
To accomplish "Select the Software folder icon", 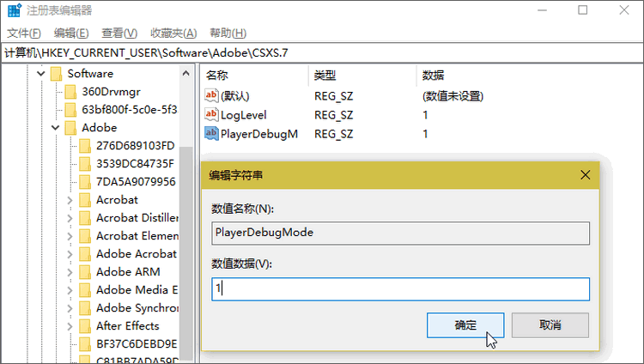I will coord(57,73).
